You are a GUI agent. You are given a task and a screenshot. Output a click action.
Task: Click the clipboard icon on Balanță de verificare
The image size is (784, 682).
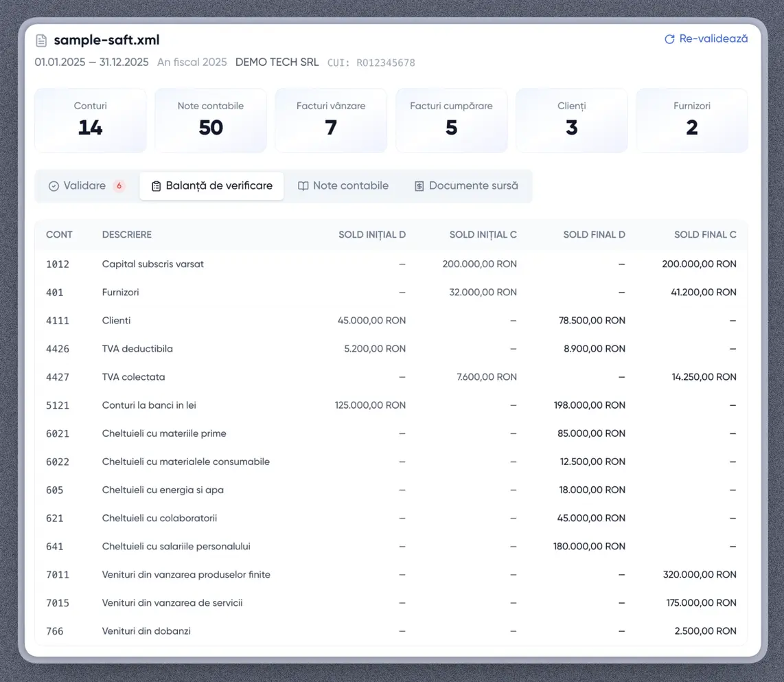156,186
